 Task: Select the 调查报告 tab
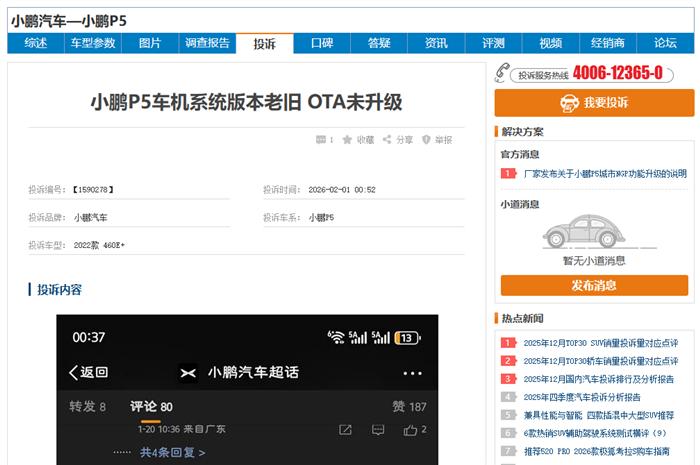(x=207, y=43)
